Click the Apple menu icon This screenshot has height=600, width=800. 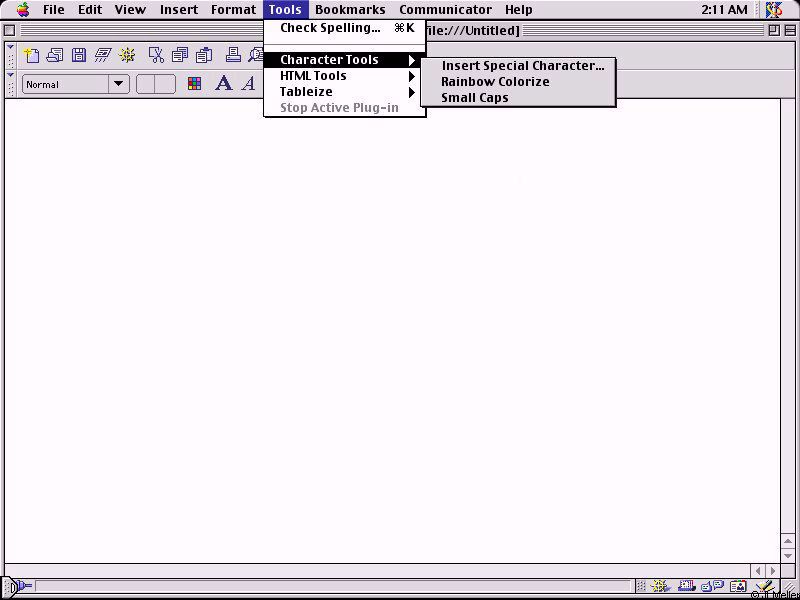tap(22, 10)
